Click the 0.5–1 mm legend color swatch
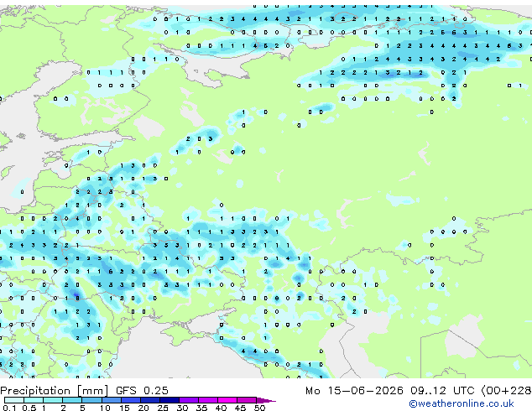 (34, 400)
